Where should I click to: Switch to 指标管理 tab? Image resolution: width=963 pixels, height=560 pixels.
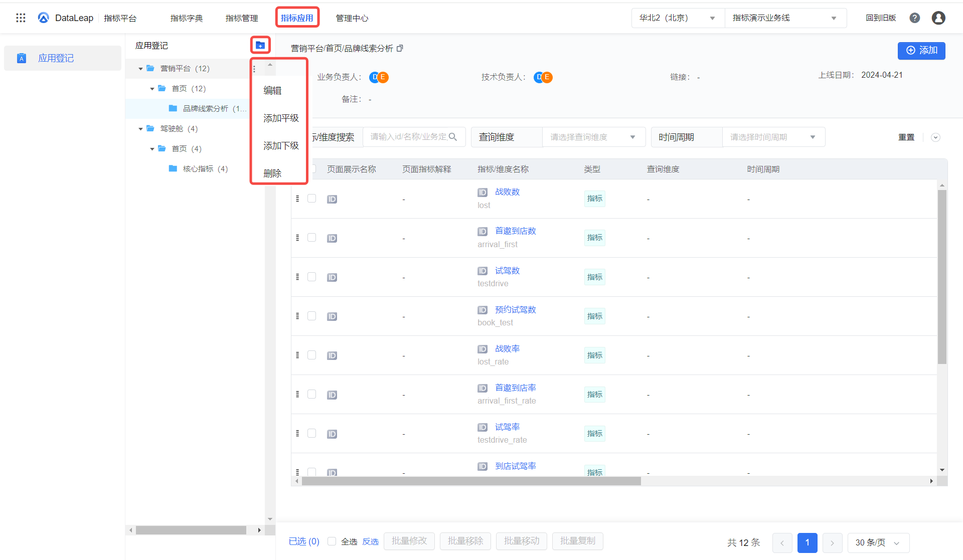click(x=242, y=18)
